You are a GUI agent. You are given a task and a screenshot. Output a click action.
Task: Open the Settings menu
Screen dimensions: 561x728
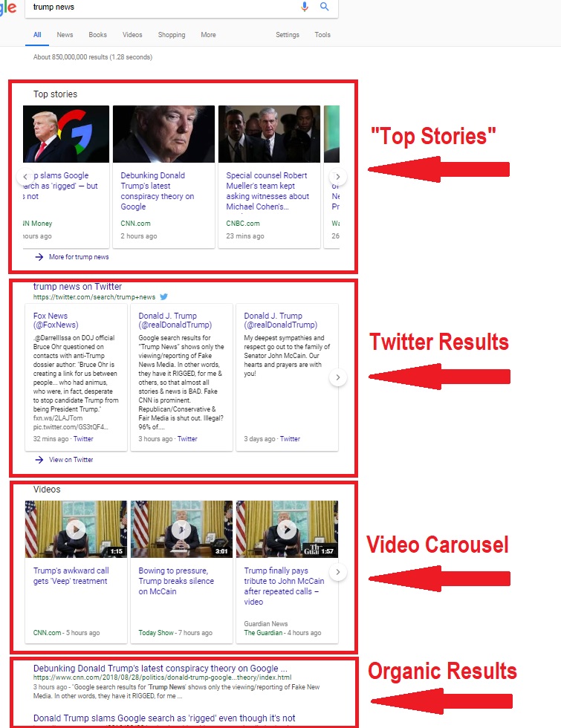tap(288, 35)
